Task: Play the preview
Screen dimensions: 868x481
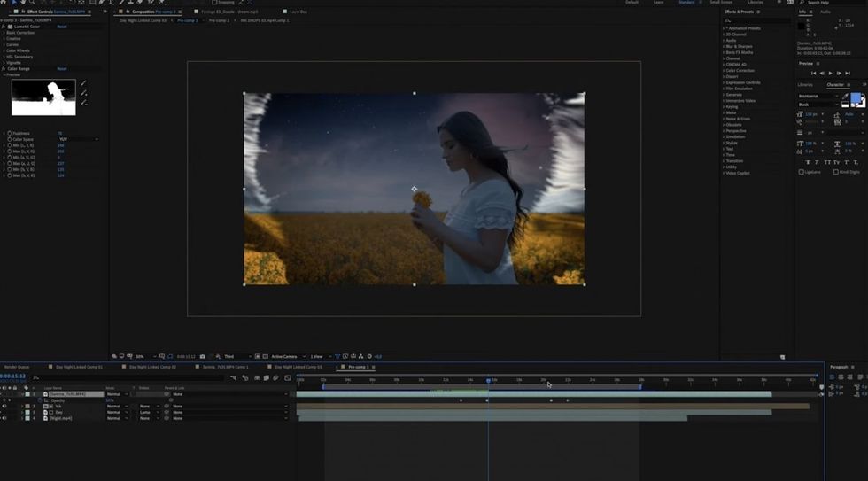Action: (x=831, y=73)
